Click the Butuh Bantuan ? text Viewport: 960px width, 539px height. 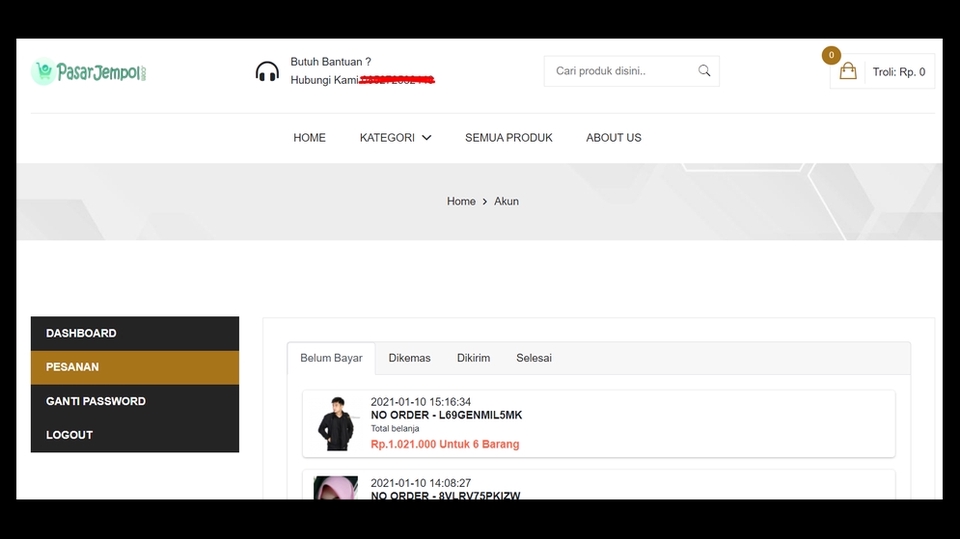click(x=331, y=62)
